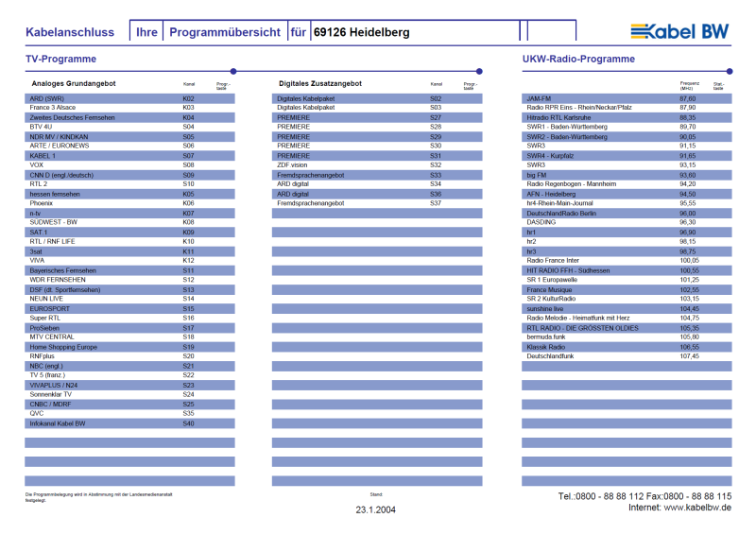Click the n-tv row
This screenshot has height=535, width=756.
point(129,214)
